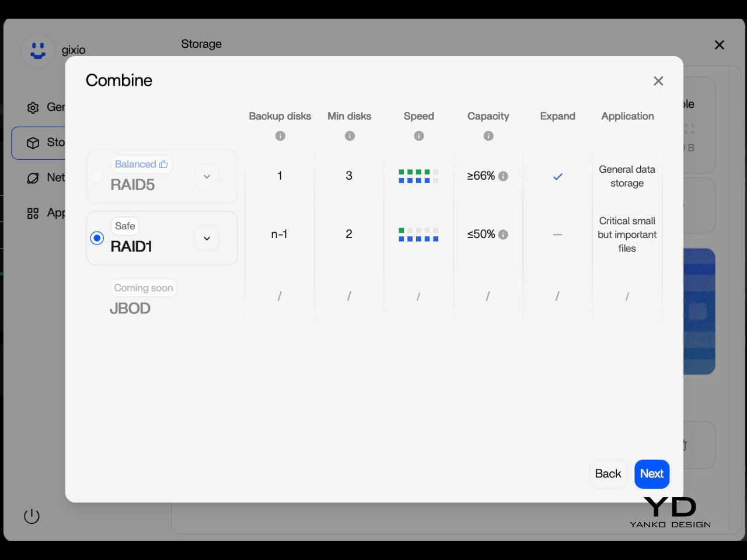
Task: Select the RAID1 radio button
Action: tap(97, 238)
